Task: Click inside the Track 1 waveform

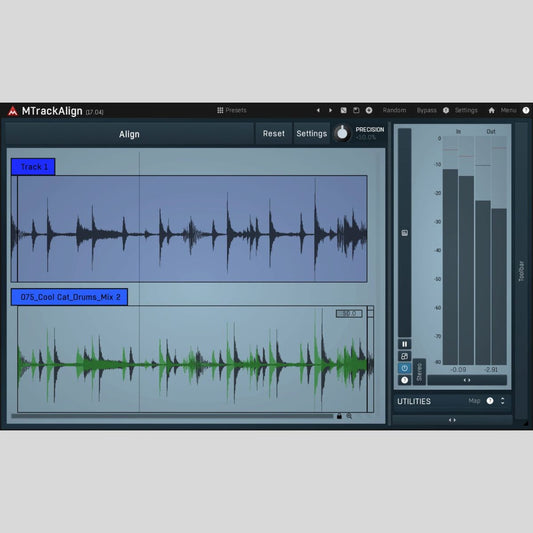Action: (x=189, y=229)
